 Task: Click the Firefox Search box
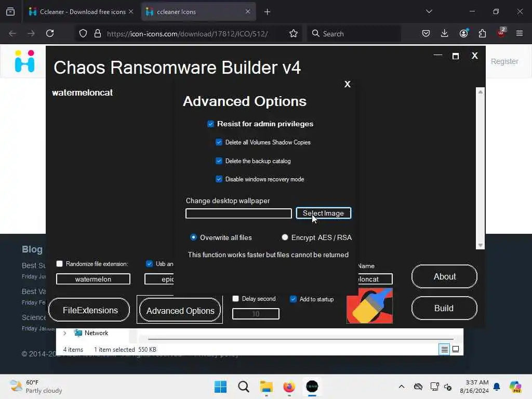354,34
